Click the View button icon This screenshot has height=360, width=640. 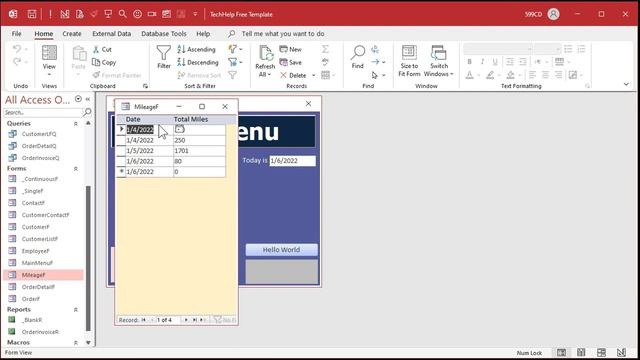click(x=49, y=53)
